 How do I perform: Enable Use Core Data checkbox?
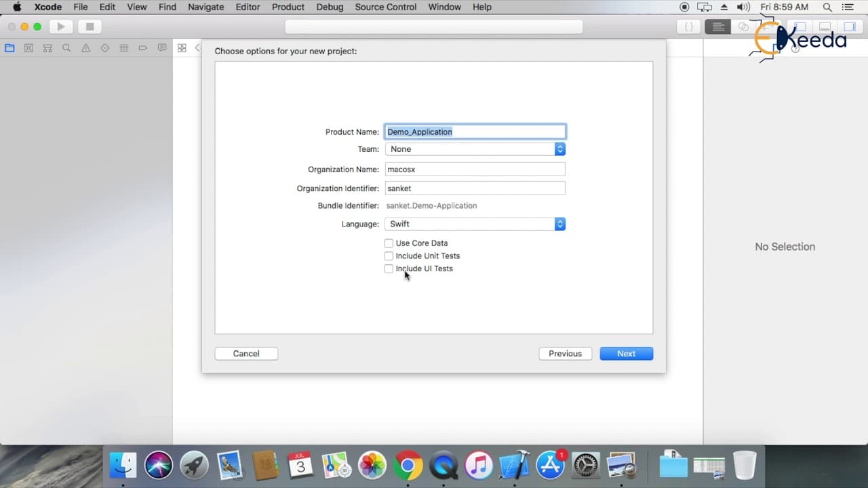pyautogui.click(x=389, y=243)
